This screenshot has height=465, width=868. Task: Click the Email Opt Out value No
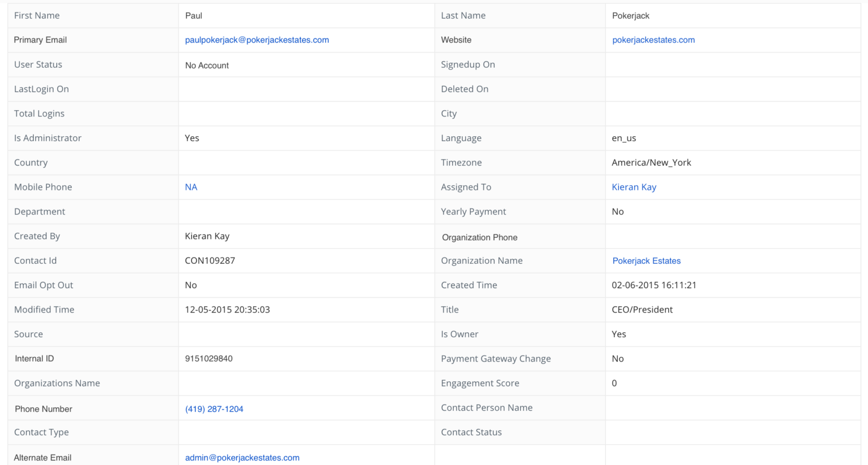pos(190,285)
